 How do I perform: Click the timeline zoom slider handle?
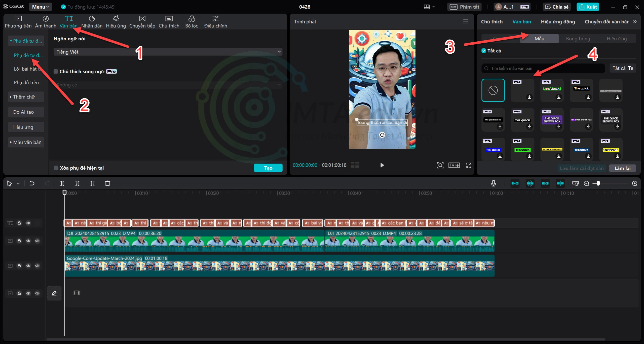point(598,183)
